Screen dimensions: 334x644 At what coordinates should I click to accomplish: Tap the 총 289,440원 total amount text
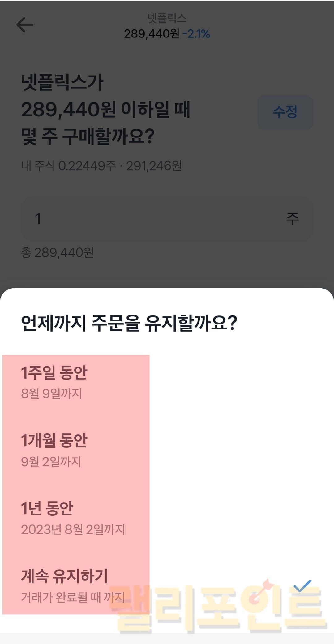pos(57,253)
